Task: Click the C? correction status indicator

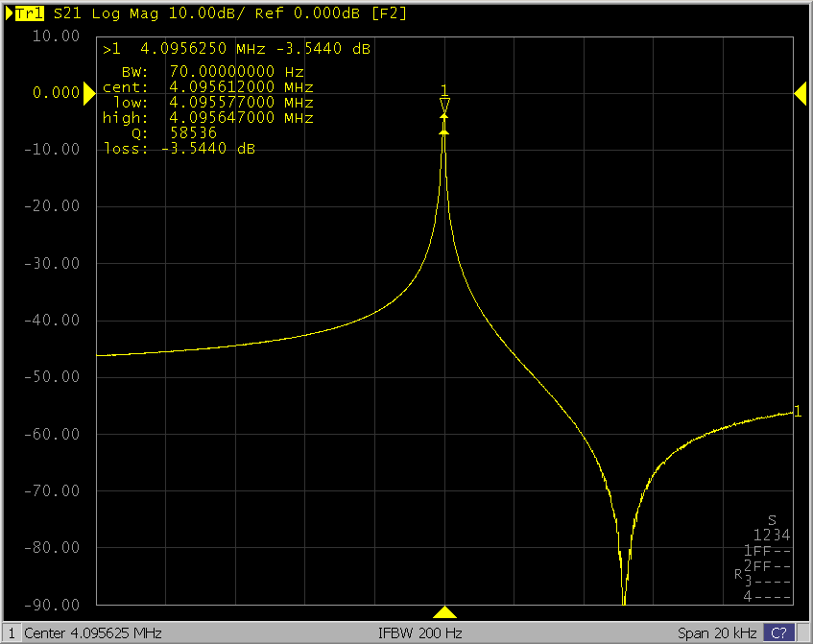Action: (778, 633)
